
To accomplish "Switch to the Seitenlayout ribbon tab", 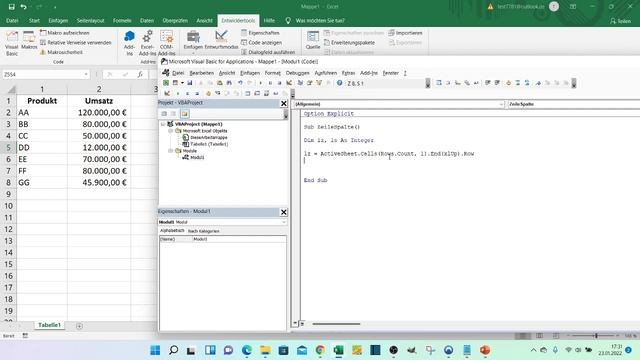I will (x=90, y=20).
